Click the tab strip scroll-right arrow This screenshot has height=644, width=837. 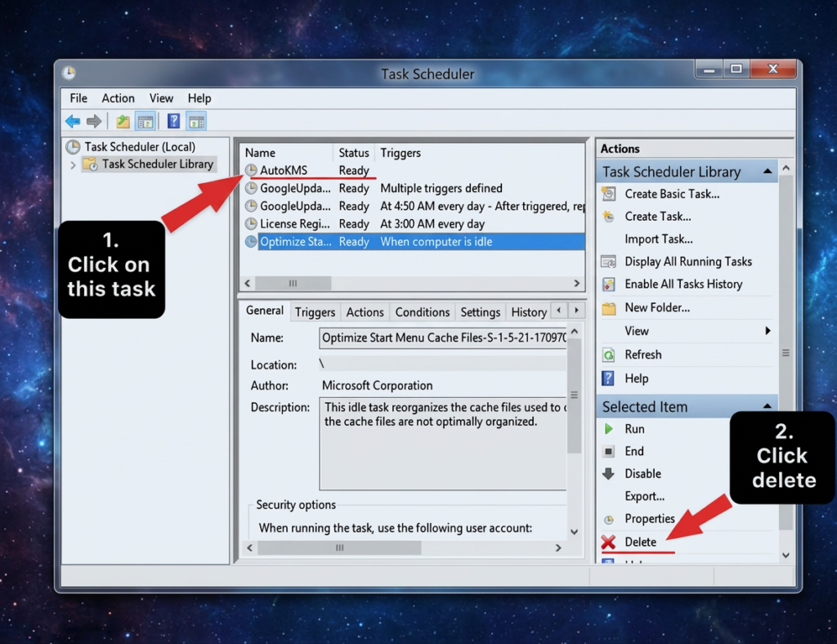(576, 310)
